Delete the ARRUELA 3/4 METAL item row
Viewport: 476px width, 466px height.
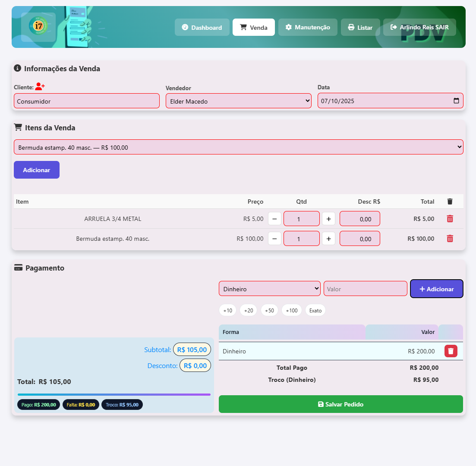450,219
